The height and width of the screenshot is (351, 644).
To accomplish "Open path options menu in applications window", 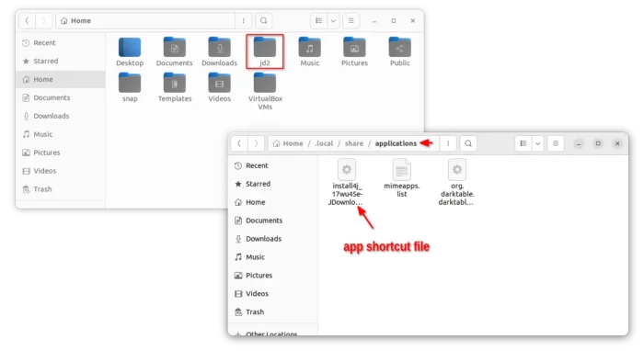I will coord(448,143).
